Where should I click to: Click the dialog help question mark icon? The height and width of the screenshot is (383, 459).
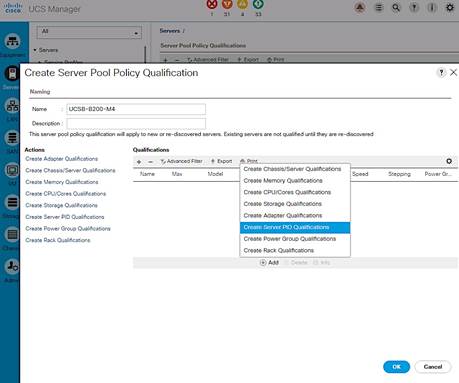(x=441, y=72)
